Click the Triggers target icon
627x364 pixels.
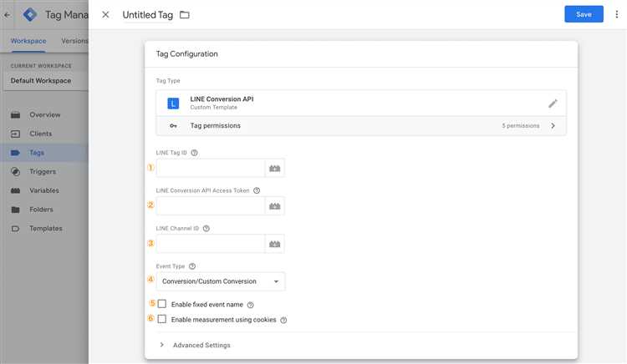[x=15, y=172]
